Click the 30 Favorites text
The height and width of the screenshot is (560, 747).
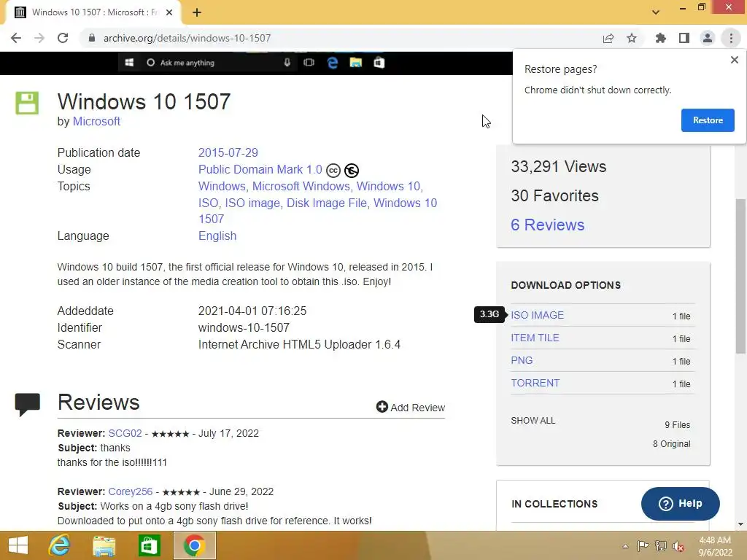click(554, 195)
